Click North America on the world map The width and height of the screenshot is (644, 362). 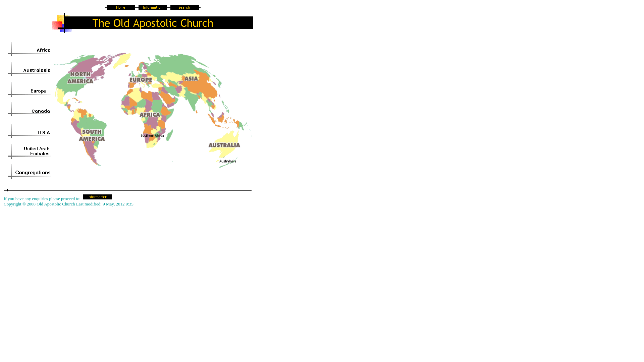tap(80, 78)
